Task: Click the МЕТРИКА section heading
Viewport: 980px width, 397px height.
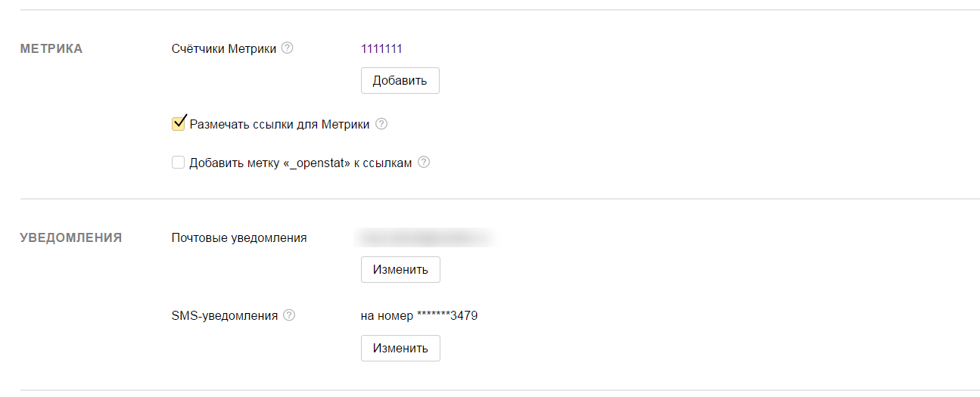Action: tap(51, 49)
